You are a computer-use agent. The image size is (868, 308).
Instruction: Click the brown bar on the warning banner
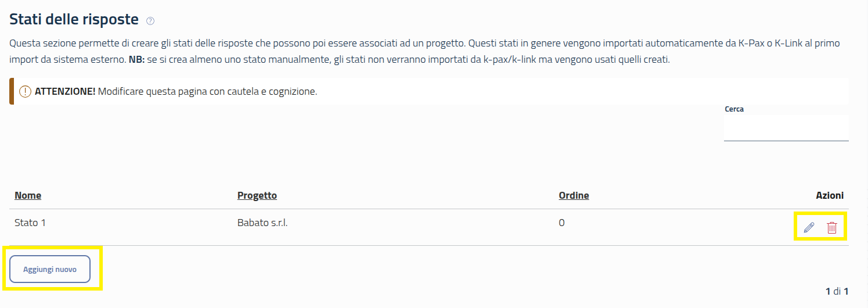click(x=12, y=92)
